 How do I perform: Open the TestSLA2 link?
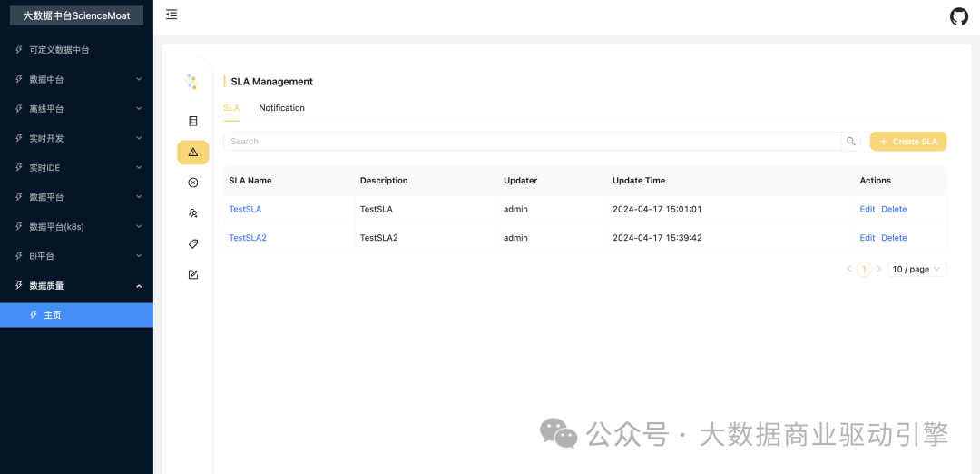[248, 238]
